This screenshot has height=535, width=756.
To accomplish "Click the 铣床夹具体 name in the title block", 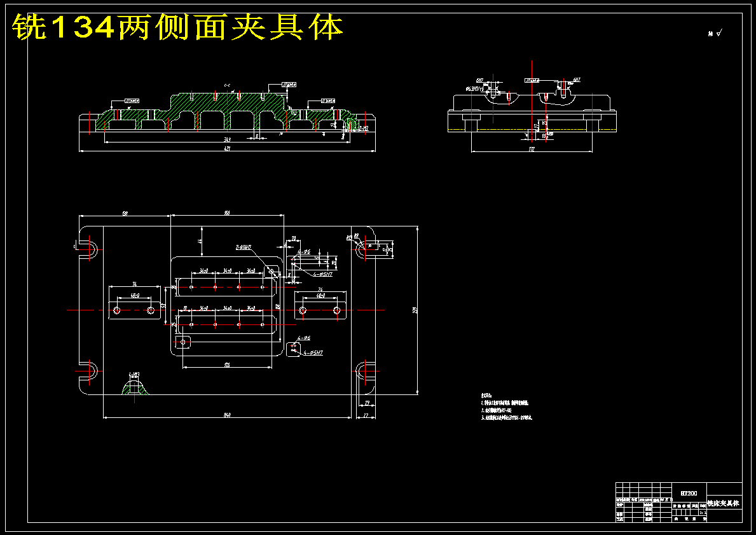I will click(x=723, y=503).
